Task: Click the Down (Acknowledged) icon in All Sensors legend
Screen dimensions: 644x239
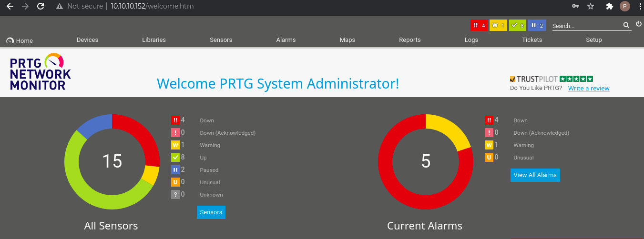Action: (175, 133)
